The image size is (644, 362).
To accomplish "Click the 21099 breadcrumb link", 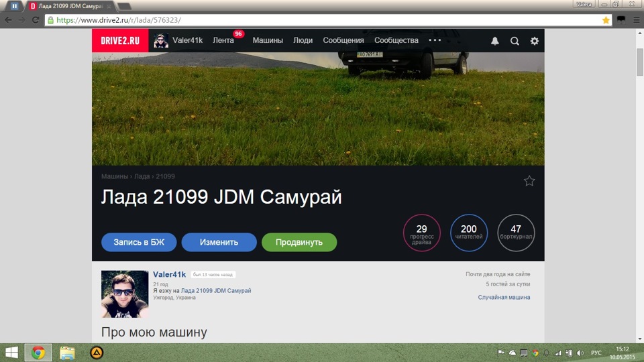I will pyautogui.click(x=165, y=176).
